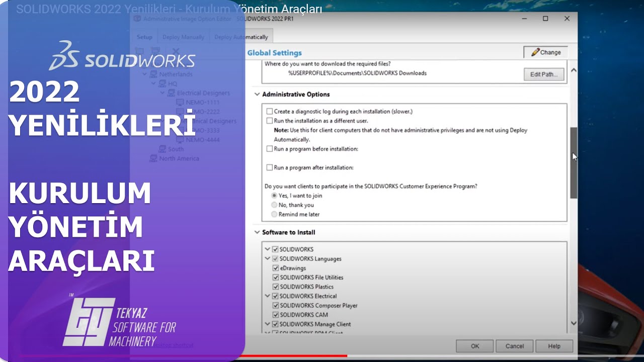Viewport: 644px width, 362px height.
Task: Click the vertical scrollbar thumb
Action: click(574, 163)
